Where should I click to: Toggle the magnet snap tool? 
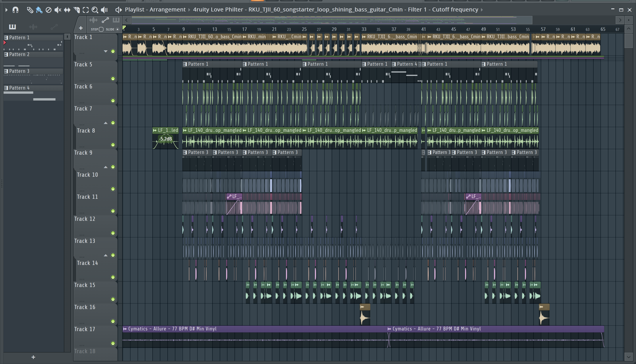click(15, 10)
